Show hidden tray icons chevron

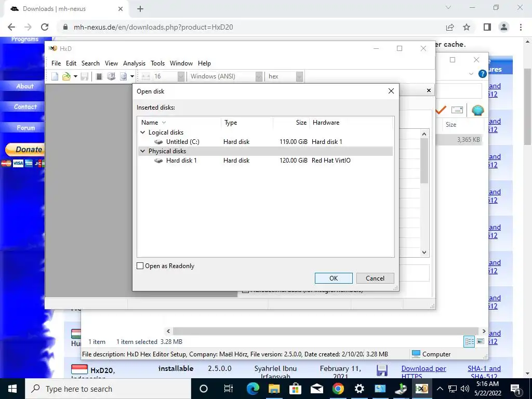click(x=440, y=389)
